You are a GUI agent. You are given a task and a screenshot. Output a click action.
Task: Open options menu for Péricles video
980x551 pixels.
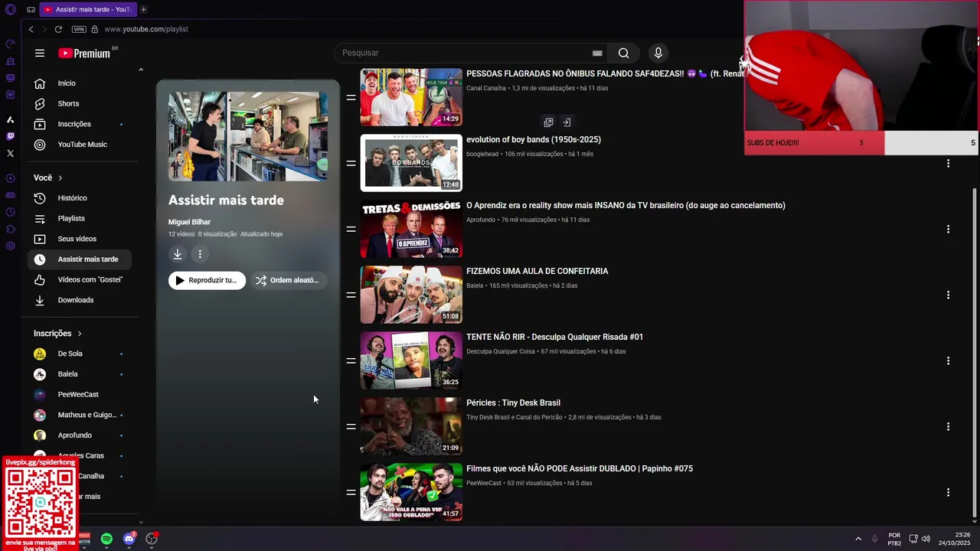tap(948, 426)
